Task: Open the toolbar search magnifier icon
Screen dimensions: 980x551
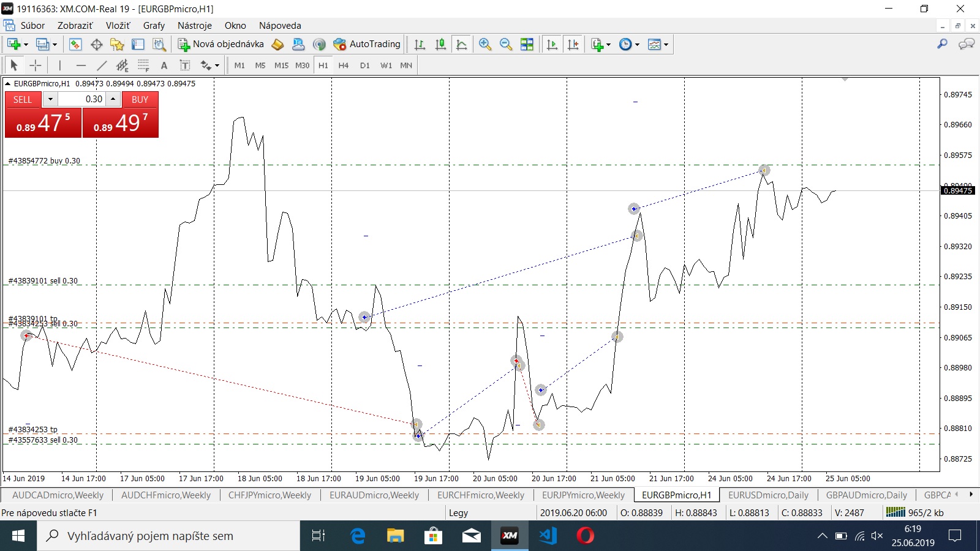Action: pos(942,44)
